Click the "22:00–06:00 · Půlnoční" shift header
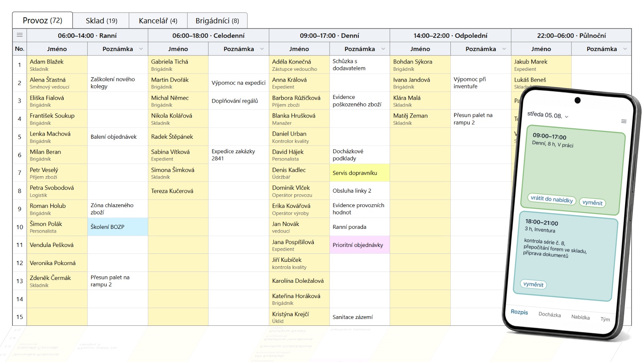Screen dimensions: 644x362 click(571, 35)
